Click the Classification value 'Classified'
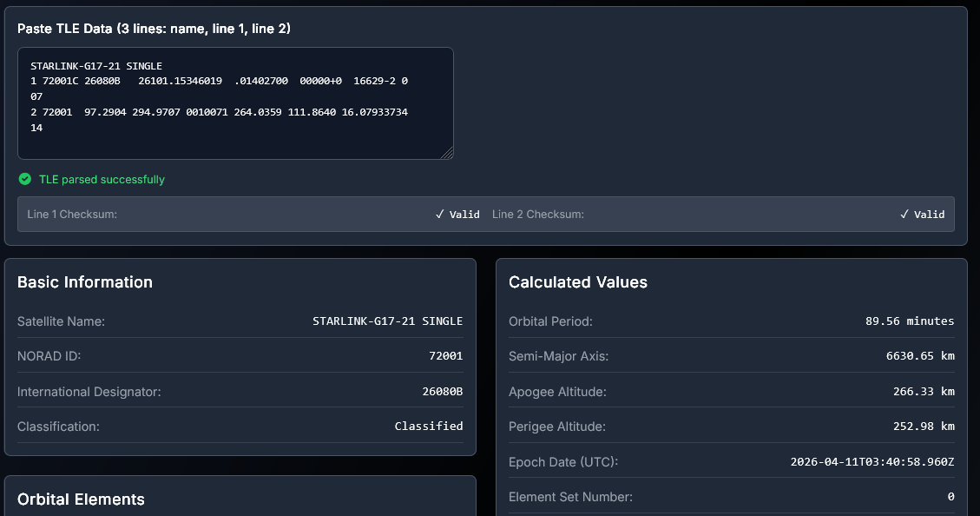 click(428, 427)
